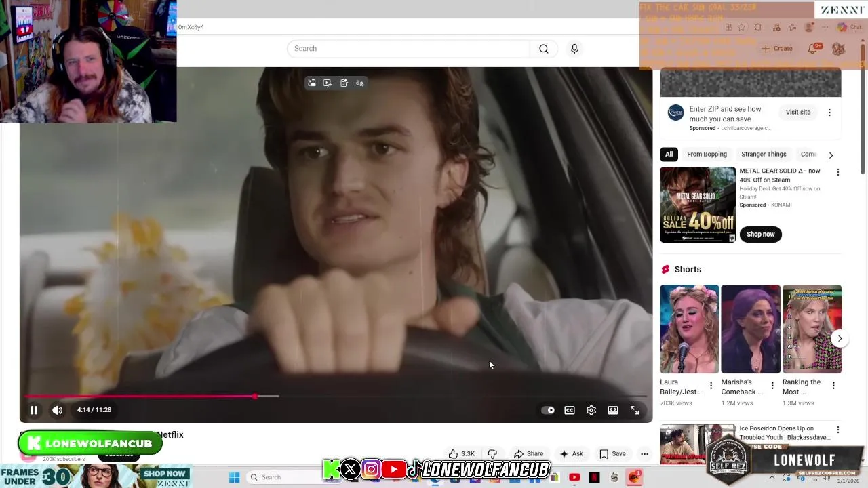Pause the video playback
The height and width of the screenshot is (488, 868).
point(33,410)
